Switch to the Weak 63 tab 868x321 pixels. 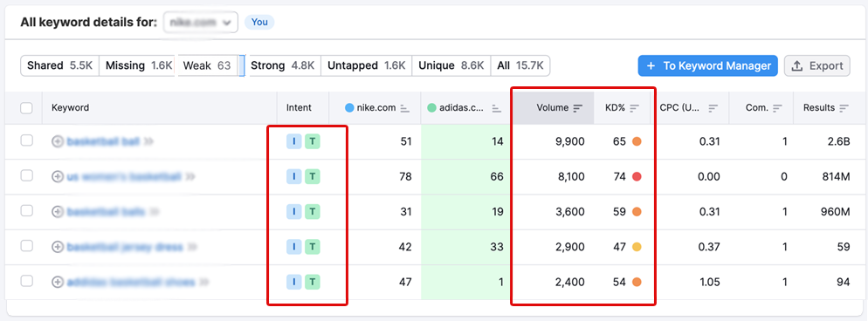pyautogui.click(x=207, y=65)
